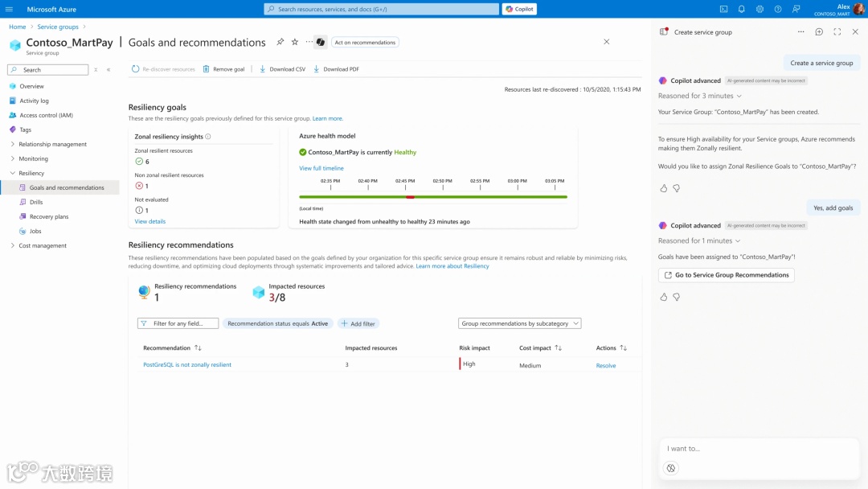Click the info icon next to Zonal resiliency insights

pos(208,136)
